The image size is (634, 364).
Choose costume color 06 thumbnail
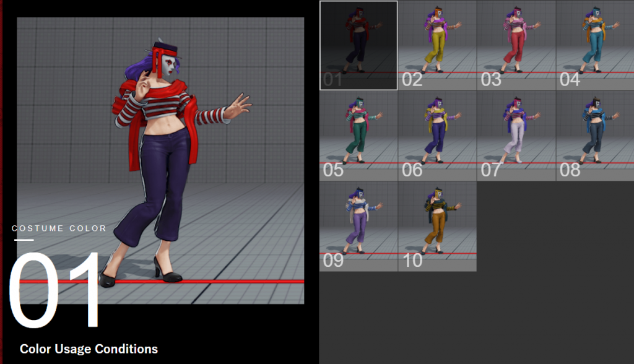pos(437,136)
